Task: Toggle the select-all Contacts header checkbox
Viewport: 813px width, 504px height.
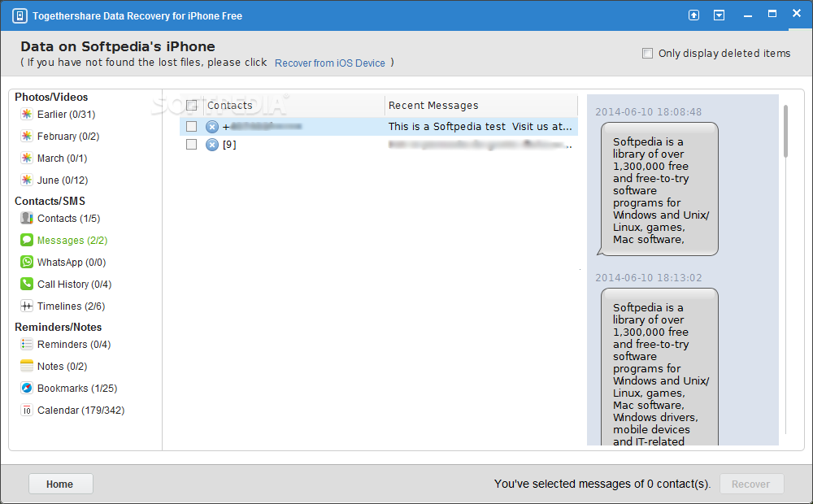Action: pos(191,105)
